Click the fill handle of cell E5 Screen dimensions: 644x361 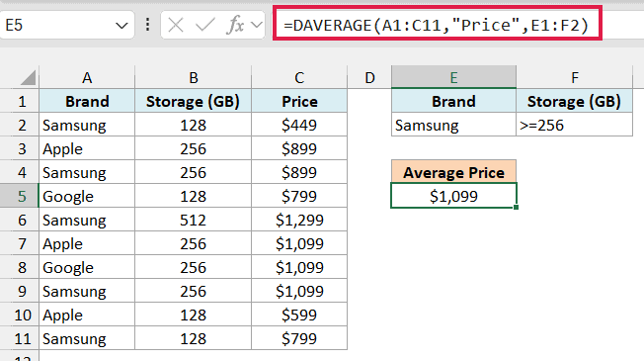coord(516,208)
